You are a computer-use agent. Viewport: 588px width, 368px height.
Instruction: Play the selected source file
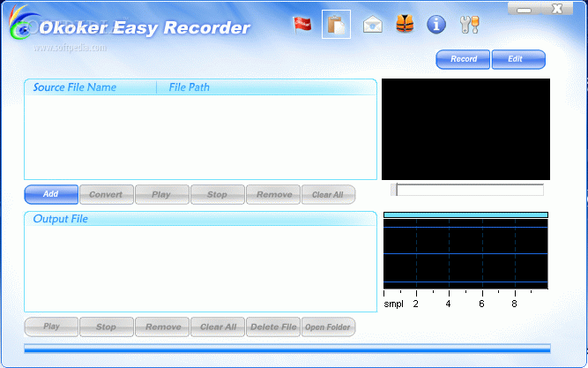coord(162,194)
